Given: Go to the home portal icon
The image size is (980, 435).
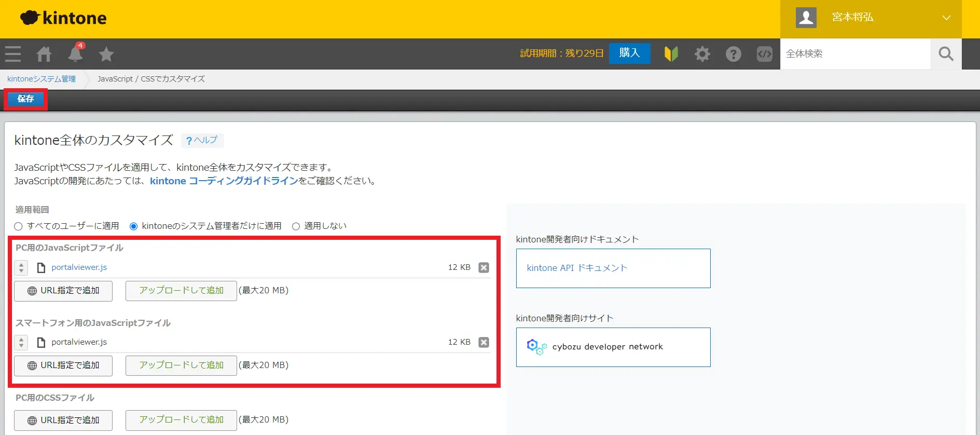Looking at the screenshot, I should (44, 54).
